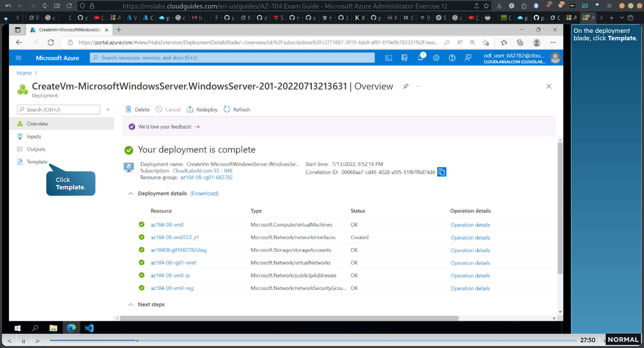Click the Edge back arrow in inner browser
Screen dimensions: 644x348
19,42
